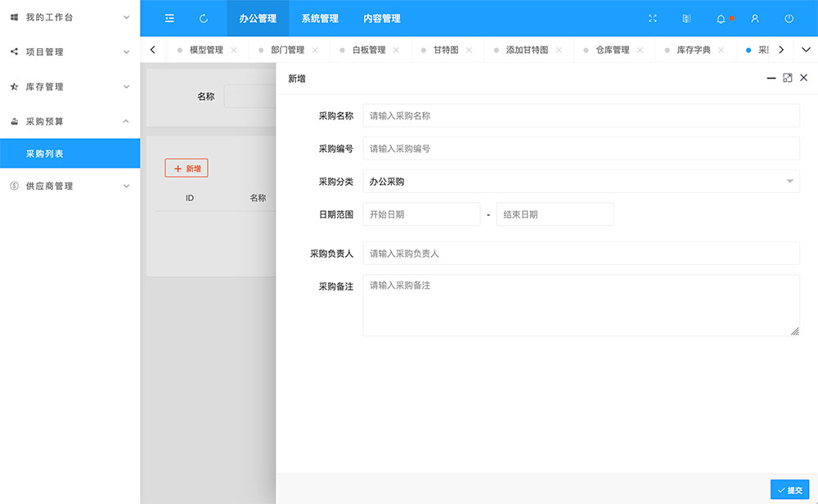Viewport: 818px width, 504px height.
Task: Click the user profile icon
Action: tap(755, 18)
